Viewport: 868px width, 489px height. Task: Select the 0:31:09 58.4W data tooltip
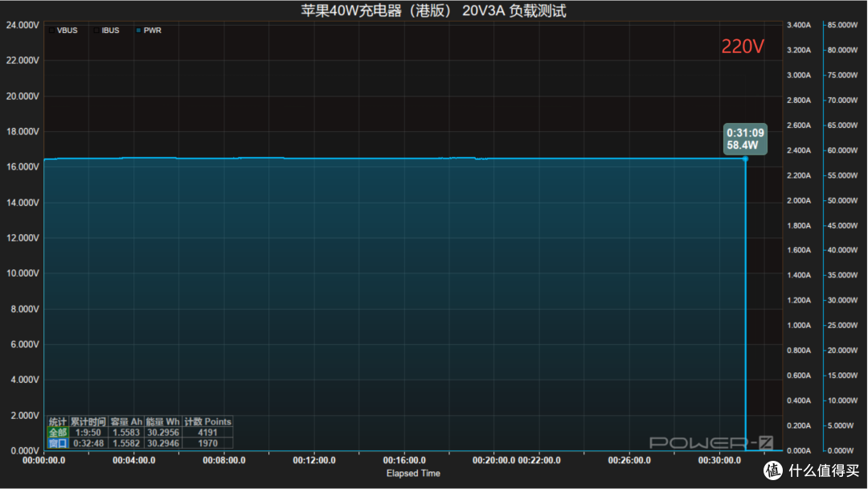745,139
